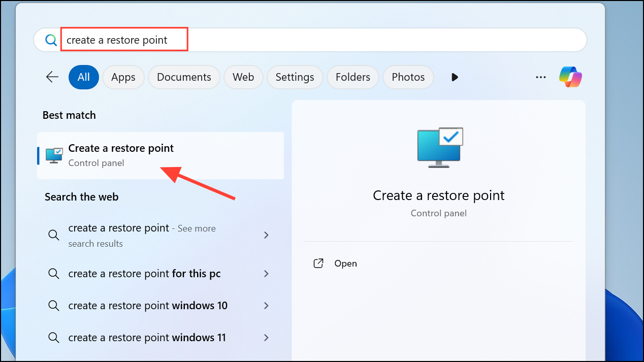Select the All filter tab
644x362 pixels.
click(84, 77)
